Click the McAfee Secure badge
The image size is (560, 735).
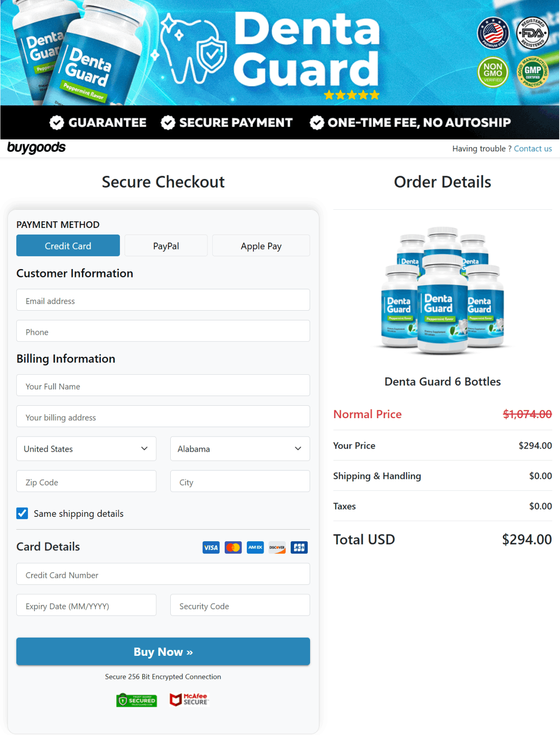pos(189,700)
